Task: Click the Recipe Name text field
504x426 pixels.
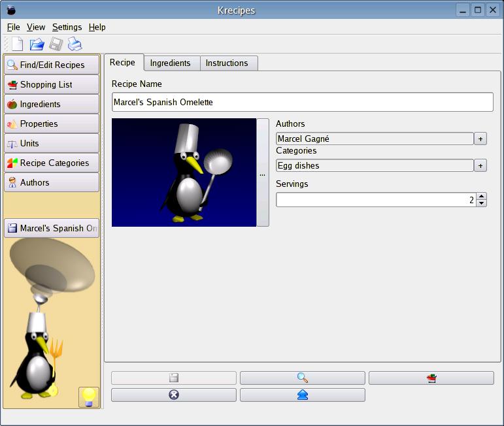Action: pyautogui.click(x=302, y=102)
